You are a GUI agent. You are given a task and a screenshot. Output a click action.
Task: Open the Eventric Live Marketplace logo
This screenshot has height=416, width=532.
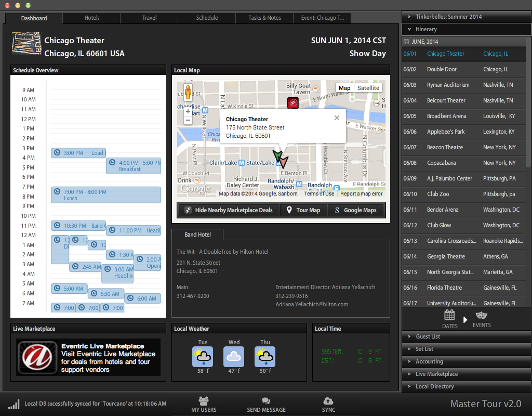37,358
